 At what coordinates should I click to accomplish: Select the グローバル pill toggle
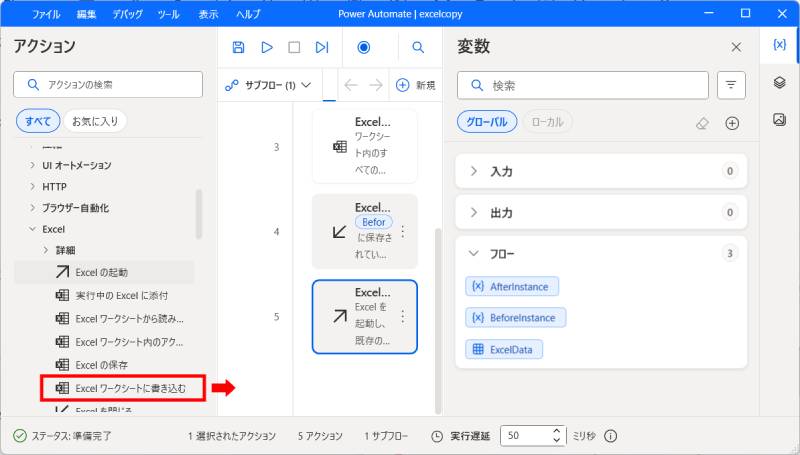point(487,122)
